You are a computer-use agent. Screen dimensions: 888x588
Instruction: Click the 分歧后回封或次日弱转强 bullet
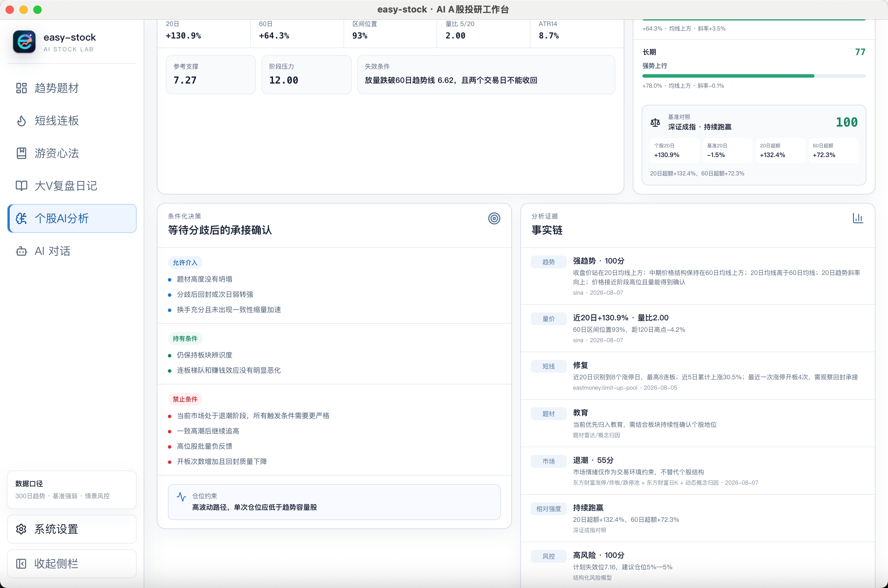(215, 294)
